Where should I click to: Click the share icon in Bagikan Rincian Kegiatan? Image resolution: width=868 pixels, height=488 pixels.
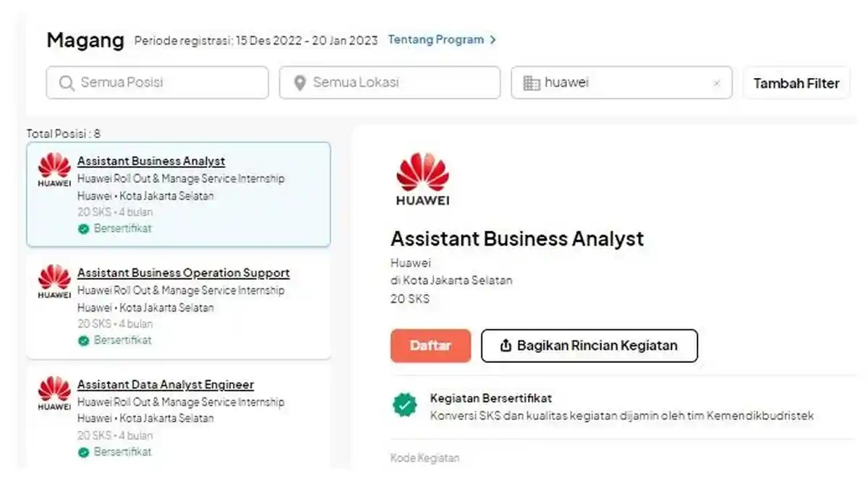click(x=506, y=346)
